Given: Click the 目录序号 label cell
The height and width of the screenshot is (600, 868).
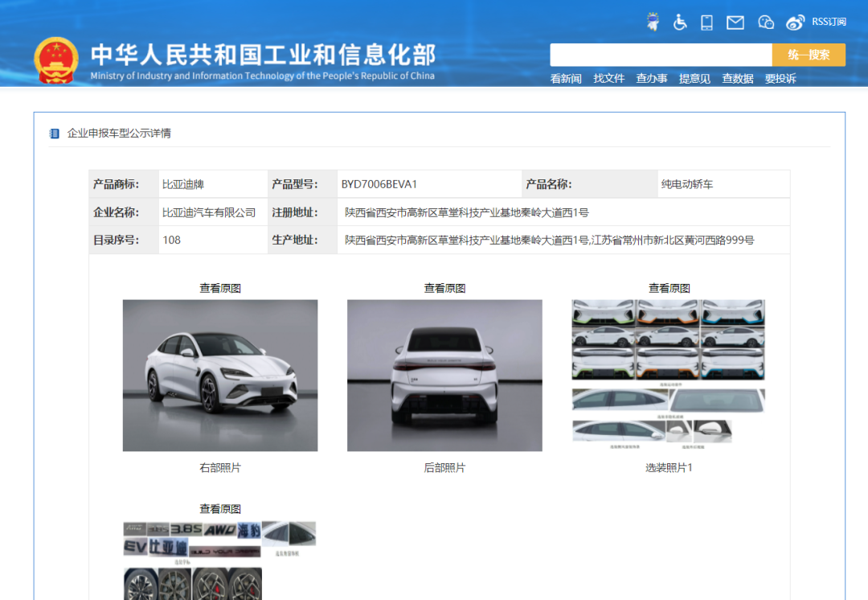Looking at the screenshot, I should click(x=124, y=240).
